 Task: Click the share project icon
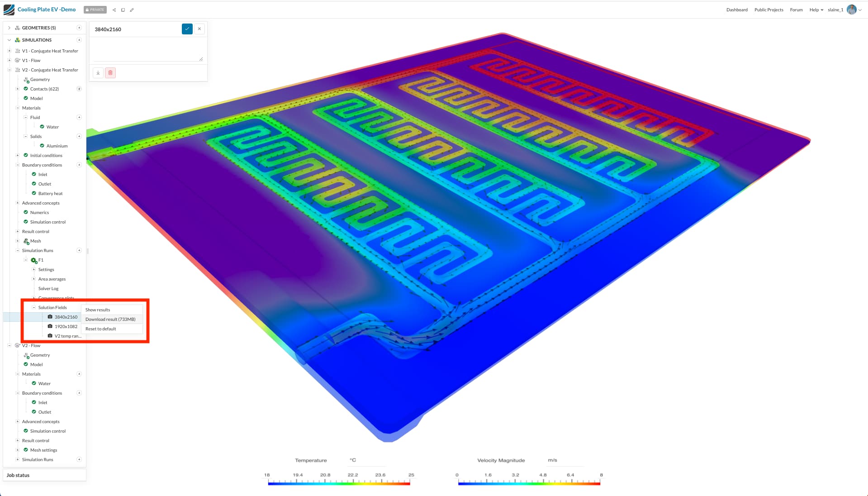coord(114,10)
